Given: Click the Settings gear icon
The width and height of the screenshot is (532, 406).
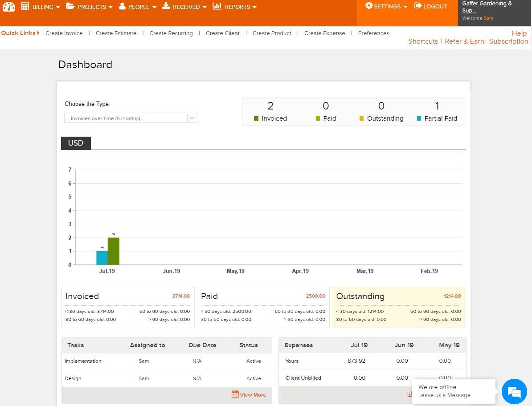Looking at the screenshot, I should (x=369, y=6).
